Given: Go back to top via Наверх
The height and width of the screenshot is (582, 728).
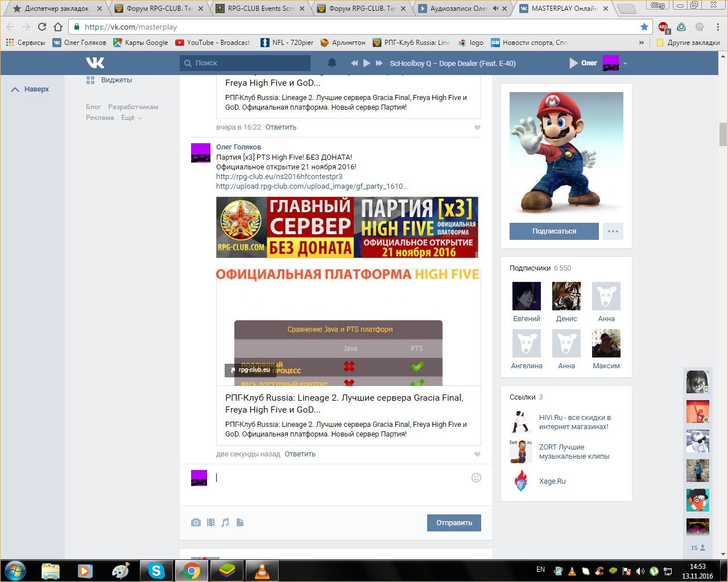Looking at the screenshot, I should click(x=31, y=89).
